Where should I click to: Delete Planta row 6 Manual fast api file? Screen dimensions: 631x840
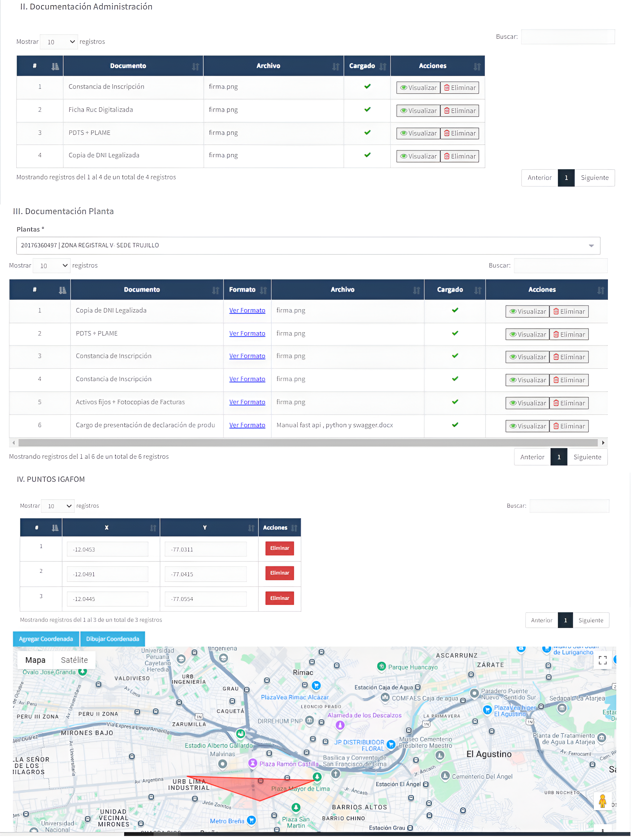[569, 426]
